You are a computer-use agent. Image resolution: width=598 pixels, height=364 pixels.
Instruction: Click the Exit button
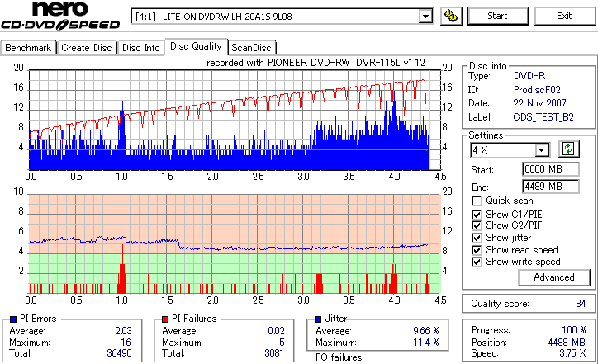pos(564,16)
